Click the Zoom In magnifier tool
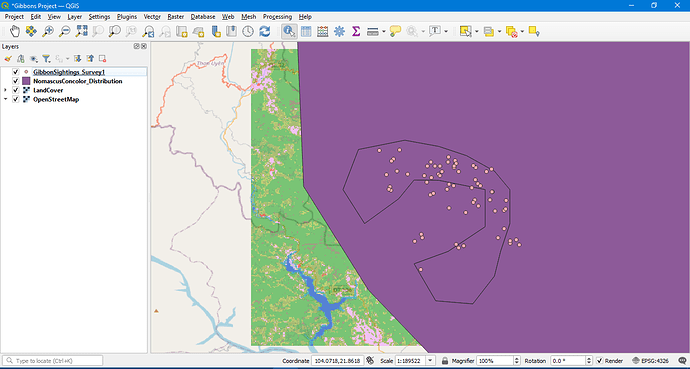 (x=48, y=31)
